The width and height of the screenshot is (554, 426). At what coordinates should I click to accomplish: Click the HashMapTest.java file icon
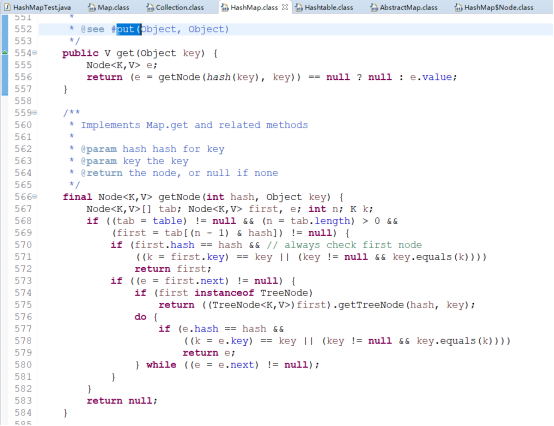[7, 7]
